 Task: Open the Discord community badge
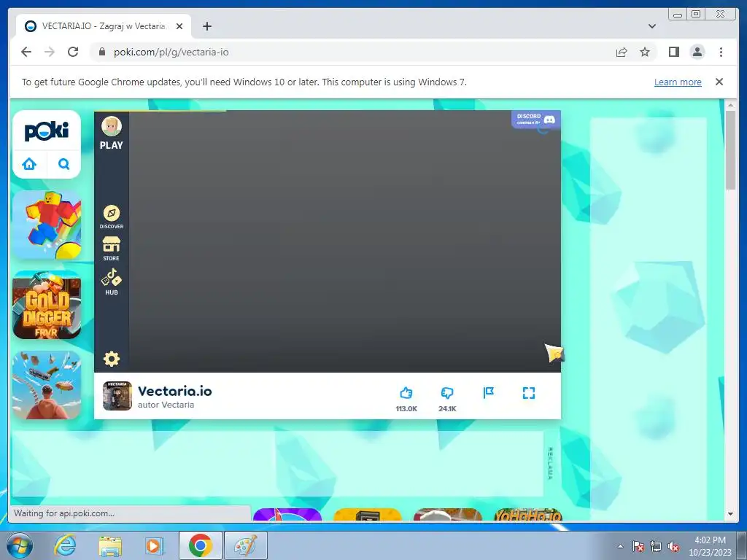tap(536, 119)
